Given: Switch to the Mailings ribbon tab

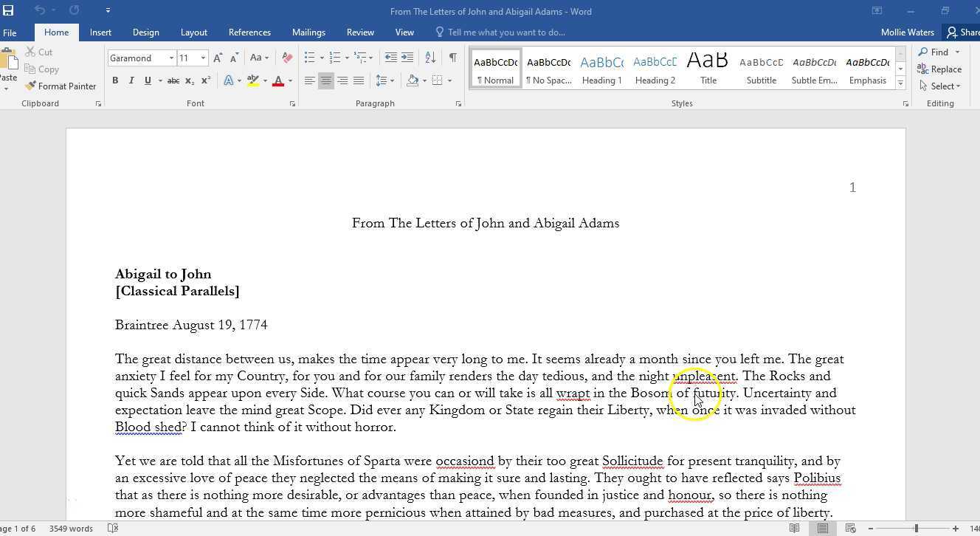Looking at the screenshot, I should tap(308, 32).
